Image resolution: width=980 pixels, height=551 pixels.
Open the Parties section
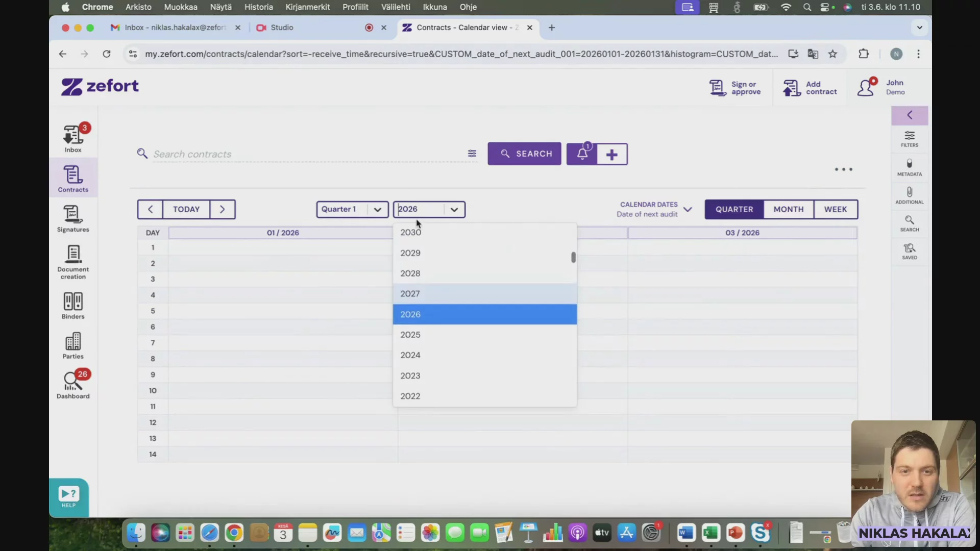tap(73, 345)
